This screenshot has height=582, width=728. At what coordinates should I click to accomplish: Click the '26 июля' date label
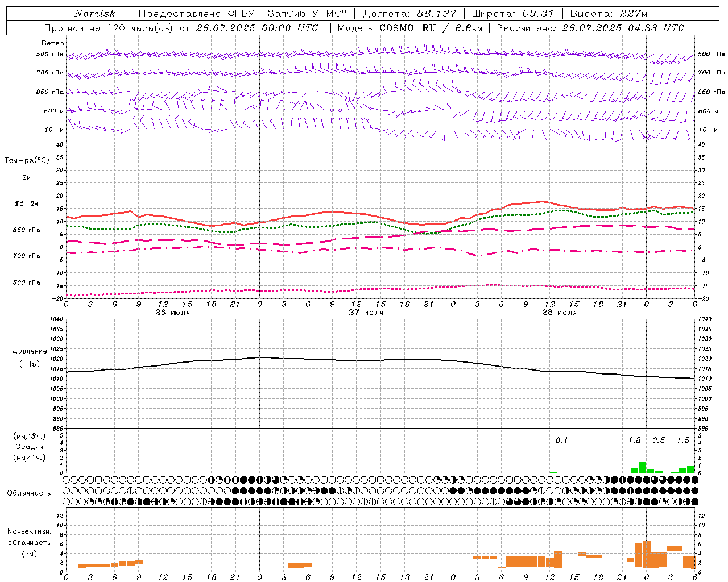click(x=173, y=313)
